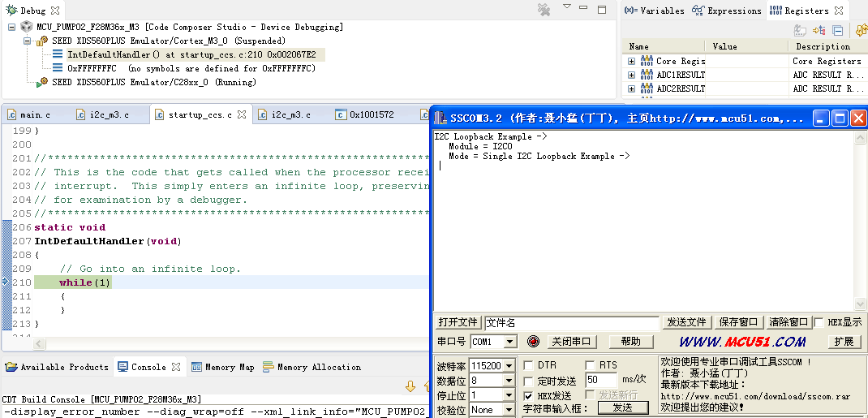Viewport: 868px width, 418px height.
Task: Open the Debug view menu triangle
Action: [567, 6]
